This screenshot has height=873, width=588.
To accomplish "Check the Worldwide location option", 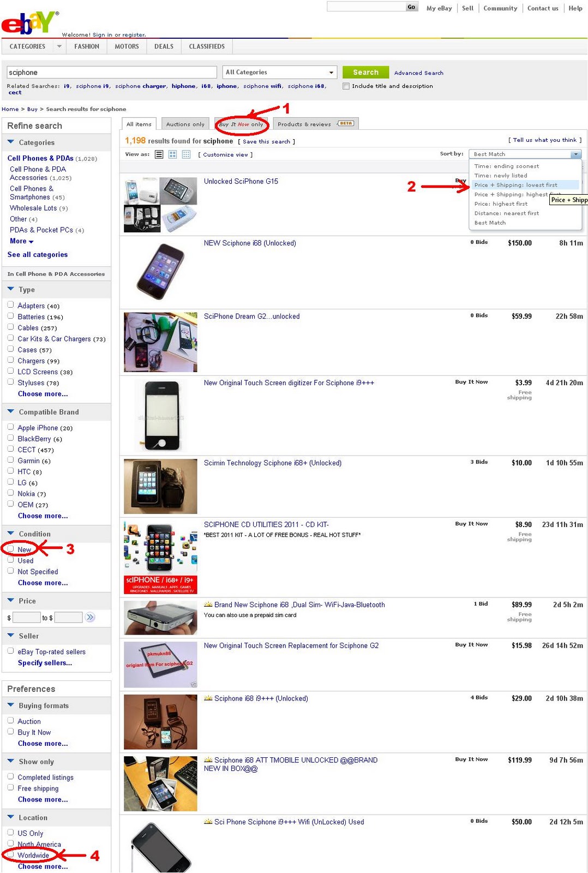I will (10, 854).
